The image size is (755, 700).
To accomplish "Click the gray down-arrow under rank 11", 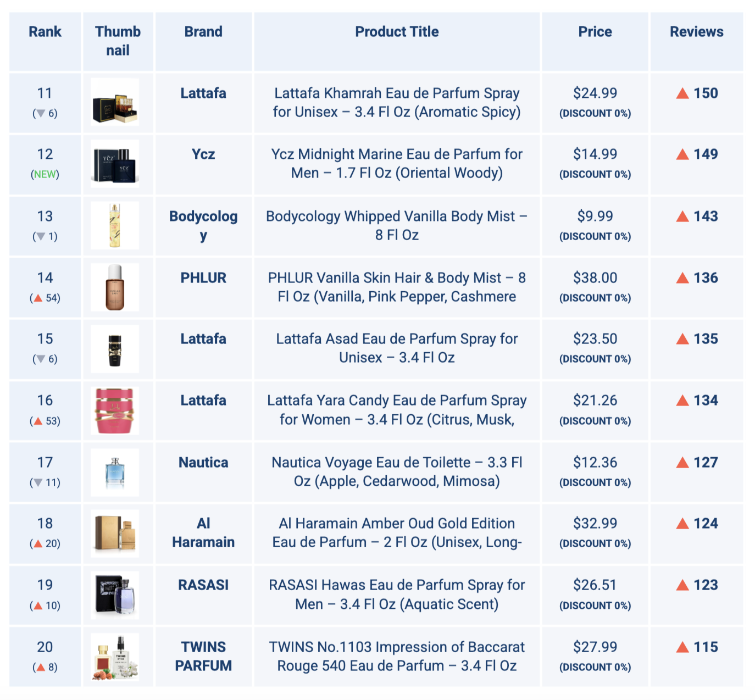I will [x=40, y=114].
